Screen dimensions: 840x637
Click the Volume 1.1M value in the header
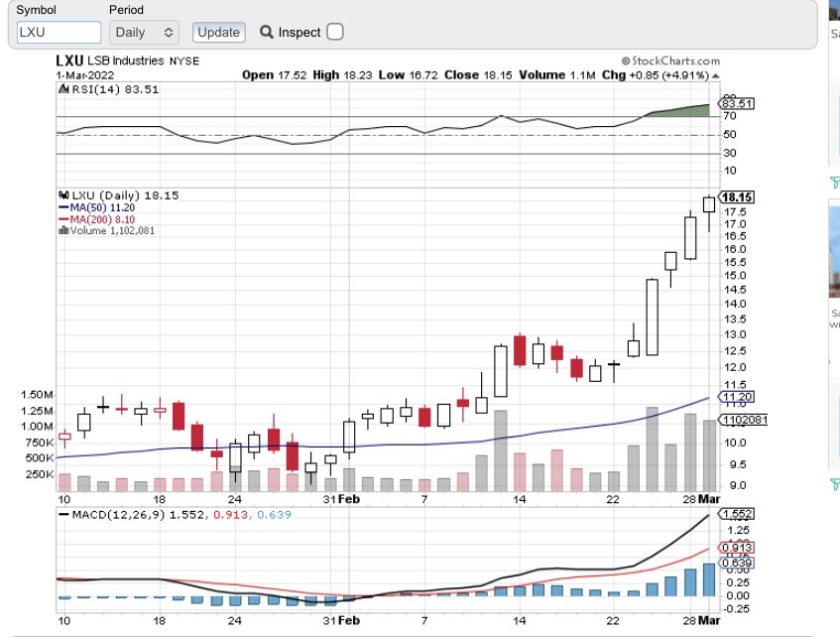(x=557, y=75)
